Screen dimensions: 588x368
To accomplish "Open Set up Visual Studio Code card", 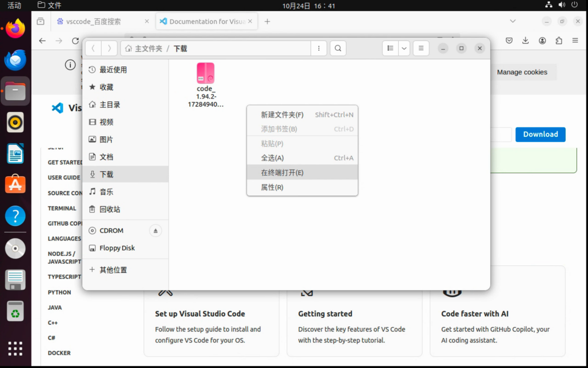I will point(211,323).
